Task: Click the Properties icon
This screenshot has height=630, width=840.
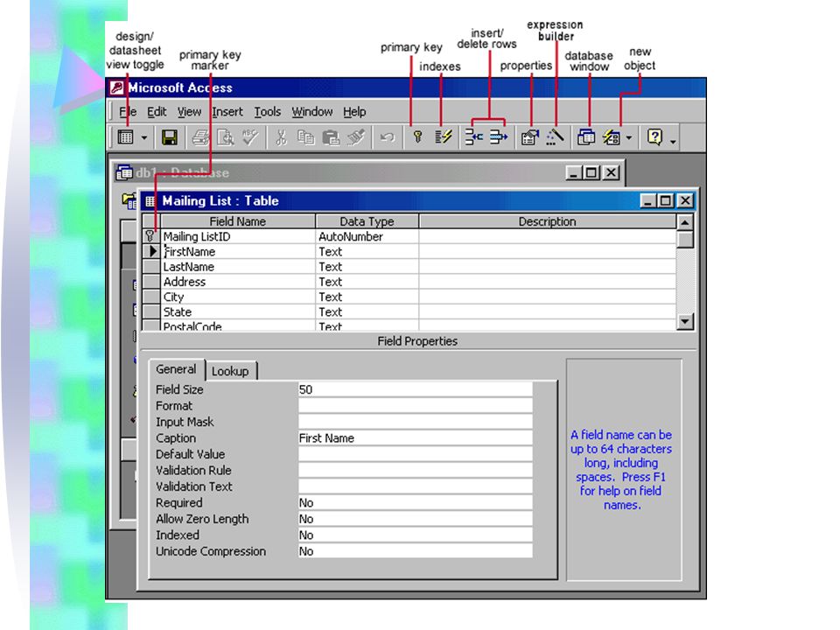Action: tap(530, 137)
